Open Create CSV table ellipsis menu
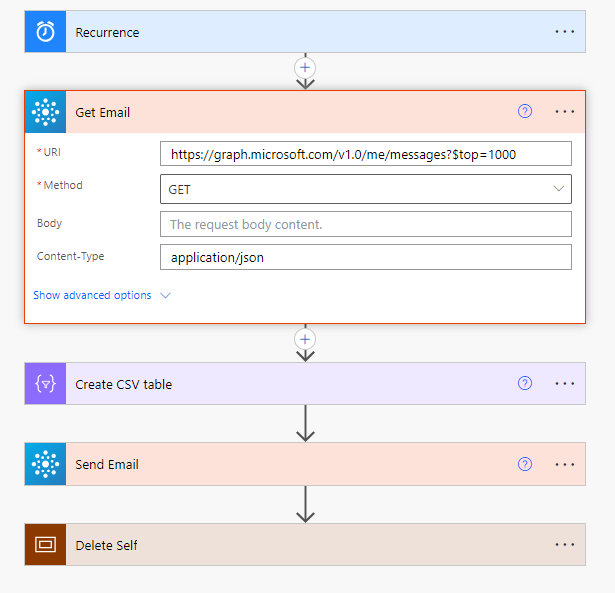This screenshot has width=615, height=593. 565,384
